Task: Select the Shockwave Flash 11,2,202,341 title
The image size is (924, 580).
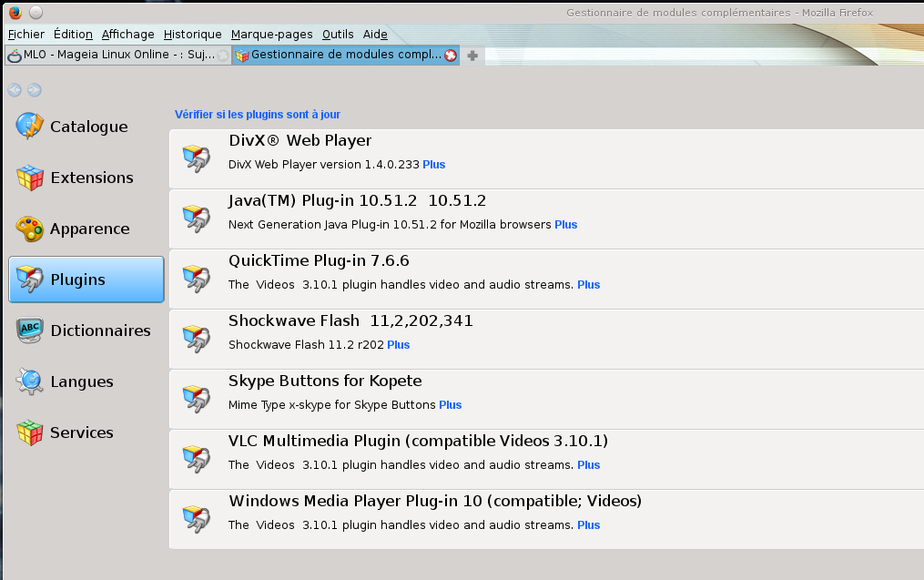Action: (x=350, y=321)
